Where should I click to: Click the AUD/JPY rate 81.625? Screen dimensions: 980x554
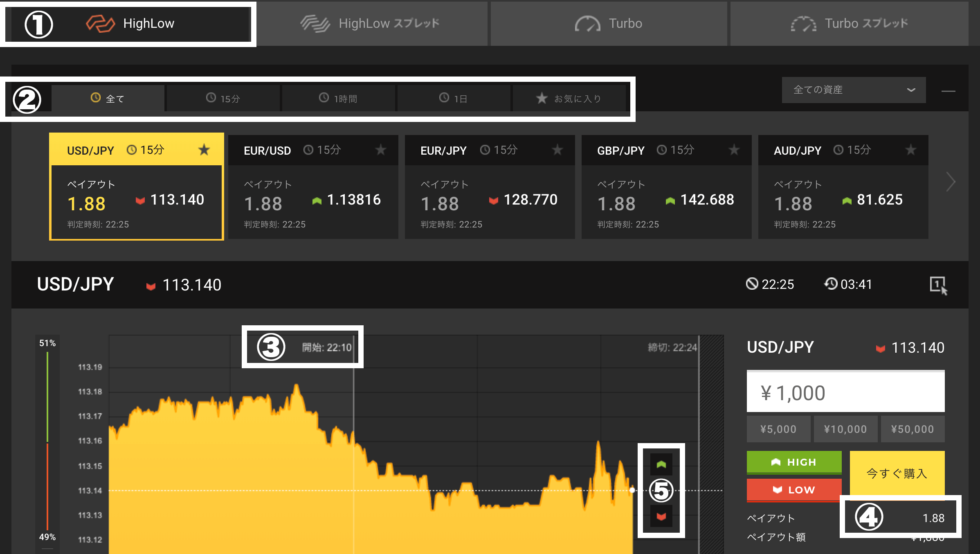pos(880,200)
